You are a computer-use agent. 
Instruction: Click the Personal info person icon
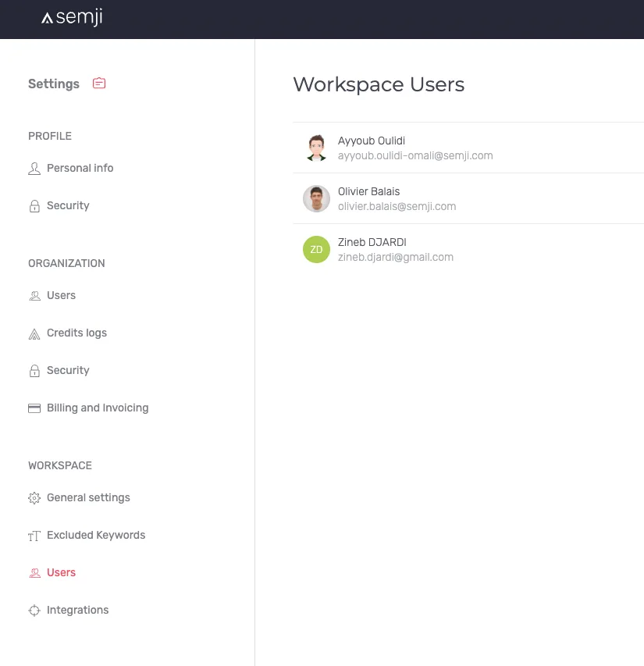[x=34, y=169]
